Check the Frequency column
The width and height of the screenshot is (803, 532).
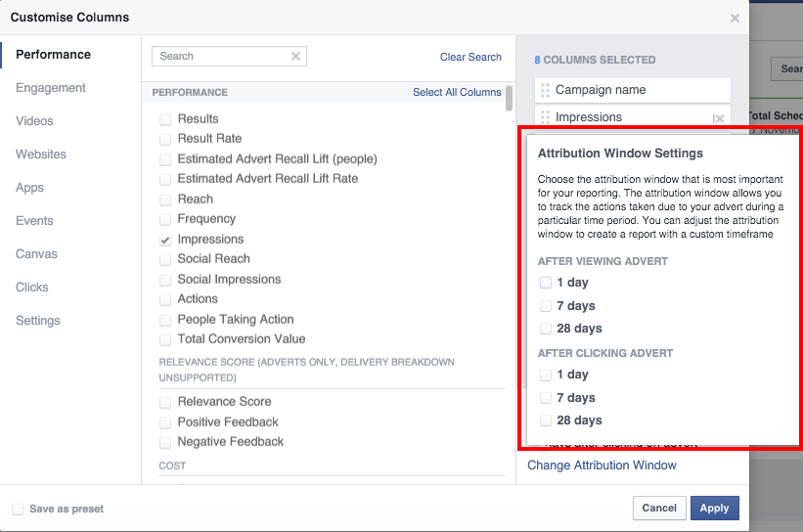point(165,220)
